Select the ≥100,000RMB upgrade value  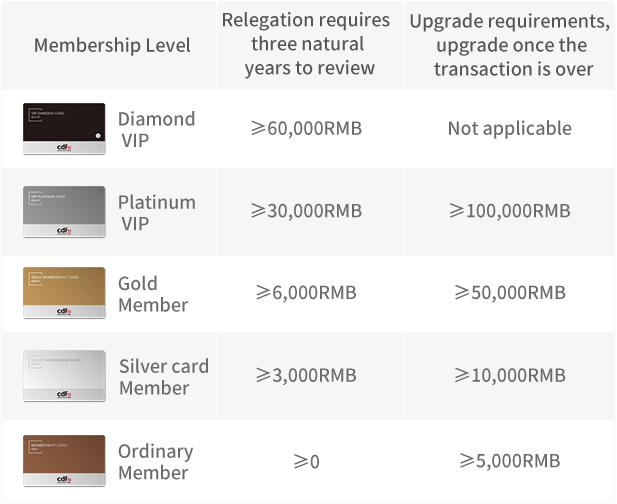509,212
